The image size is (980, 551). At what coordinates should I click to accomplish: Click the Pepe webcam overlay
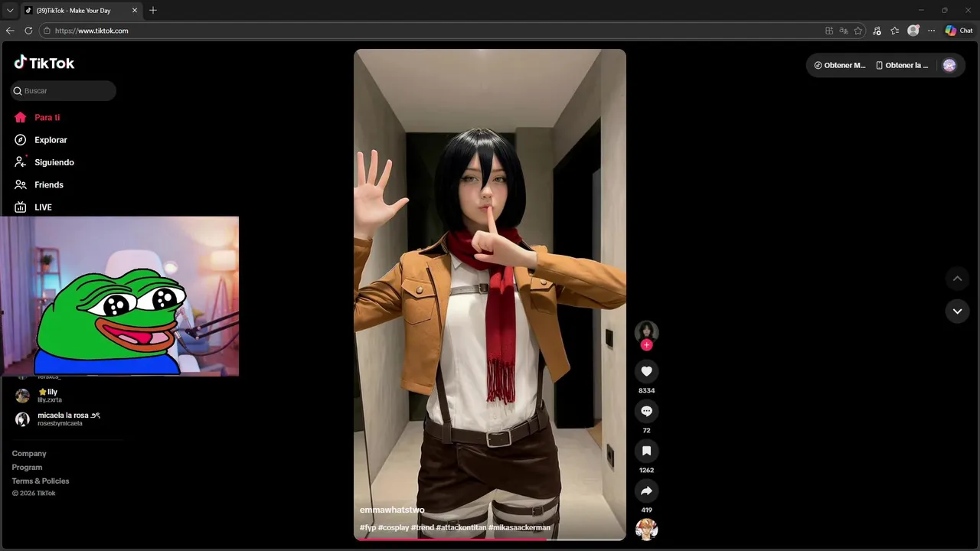[x=119, y=296]
